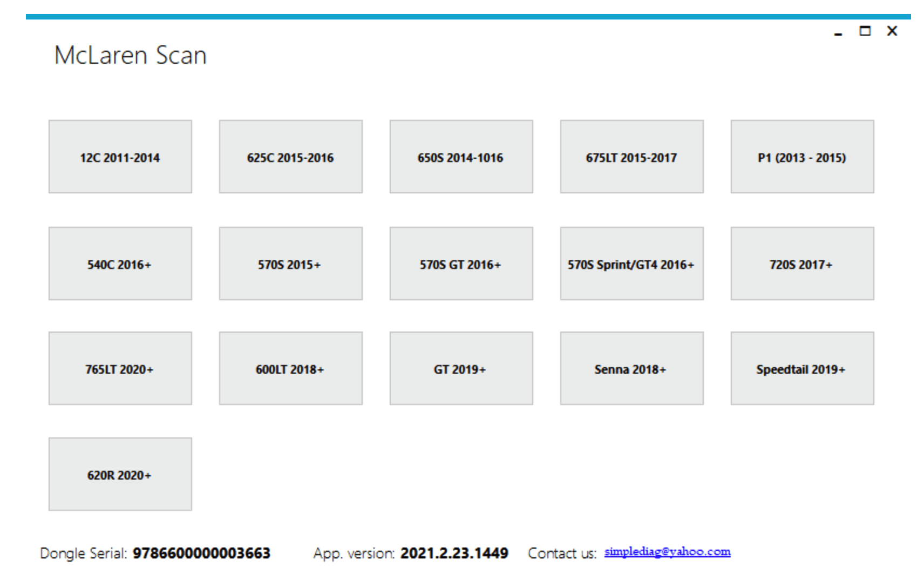Select the 570S GT 2016+ button
The image size is (924, 567).
point(461,264)
